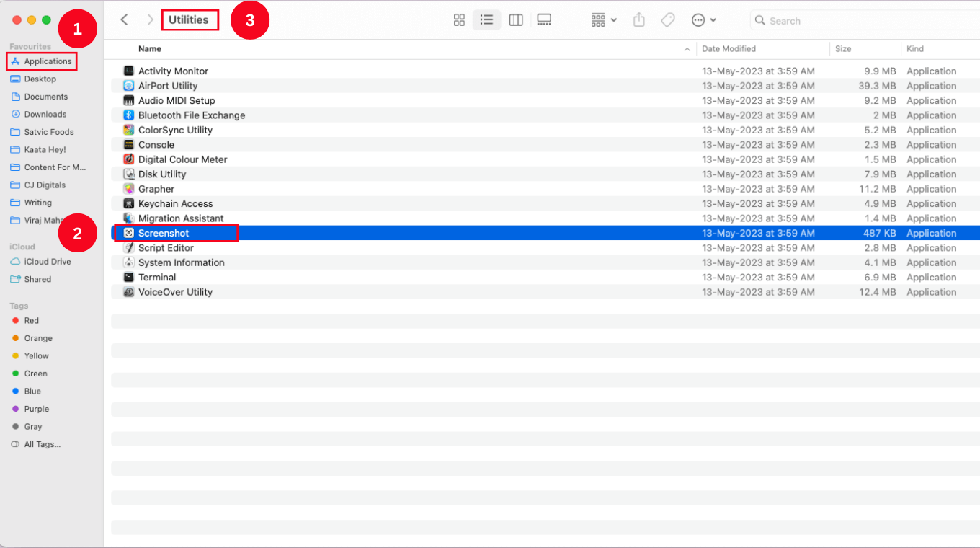Switch to gallery view
980x548 pixels.
tap(544, 20)
